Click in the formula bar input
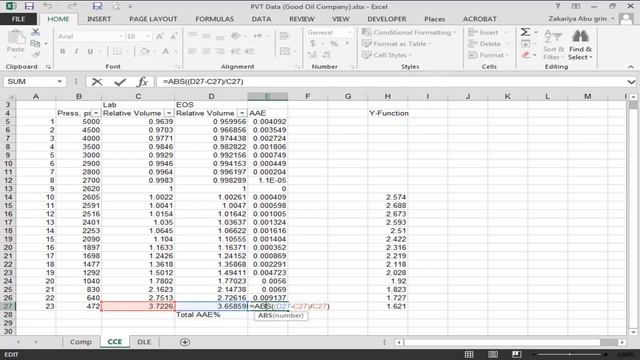This screenshot has width=640, height=360. pyautogui.click(x=390, y=82)
